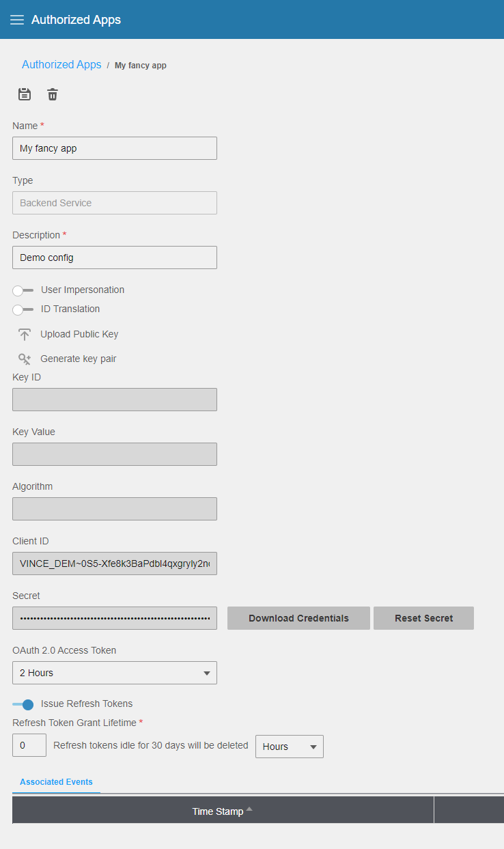Click the Client ID field
Screen dimensions: 504x849
point(115,563)
